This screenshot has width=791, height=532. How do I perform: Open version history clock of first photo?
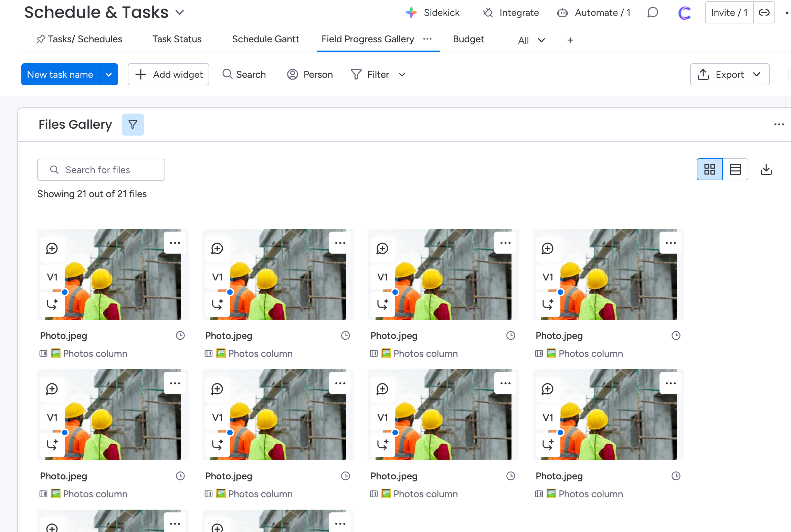point(180,336)
